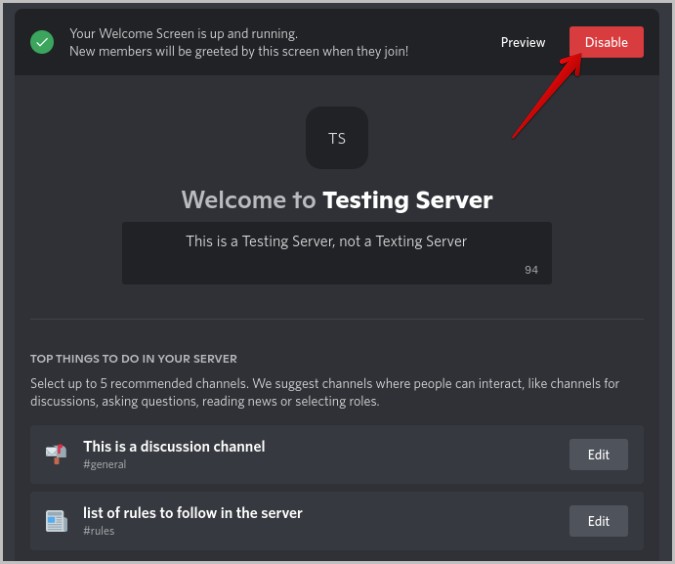The image size is (675, 564).
Task: Click 'Welcome to Testing Server' heading
Action: (x=337, y=200)
